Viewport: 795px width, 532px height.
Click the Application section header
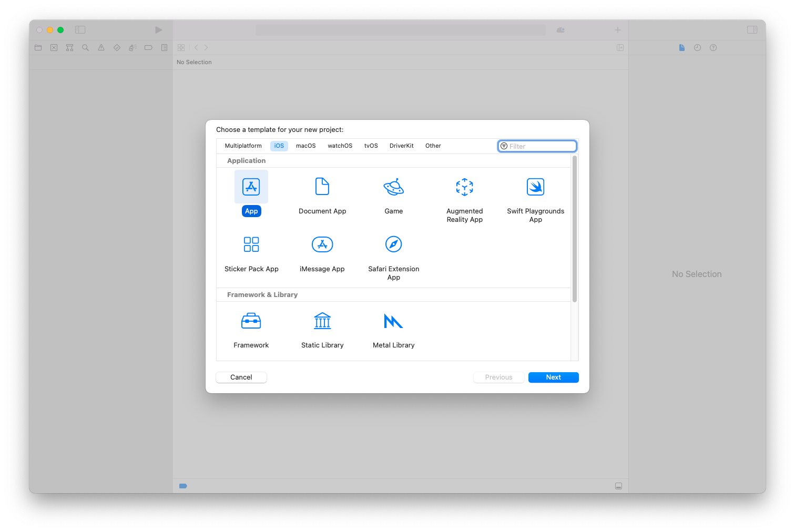pyautogui.click(x=246, y=160)
